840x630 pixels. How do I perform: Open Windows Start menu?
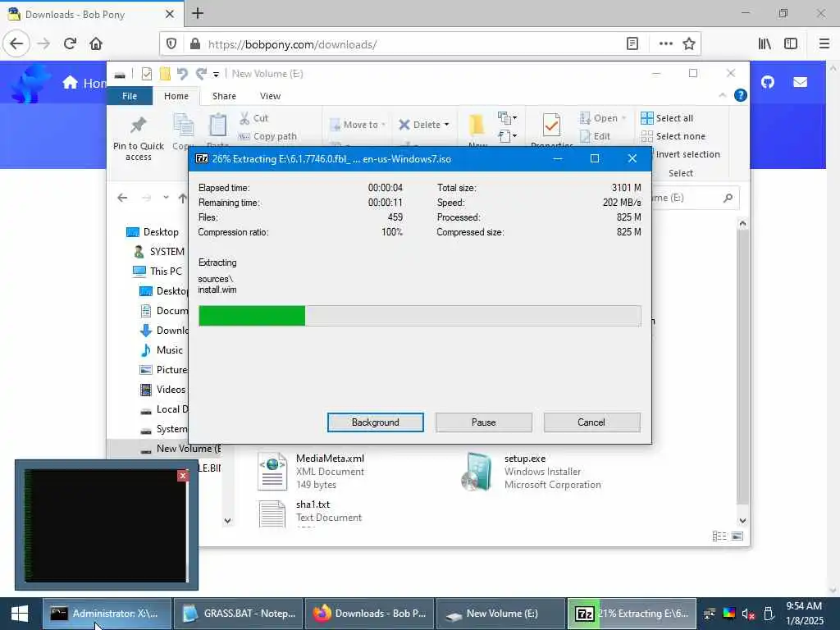coord(20,614)
